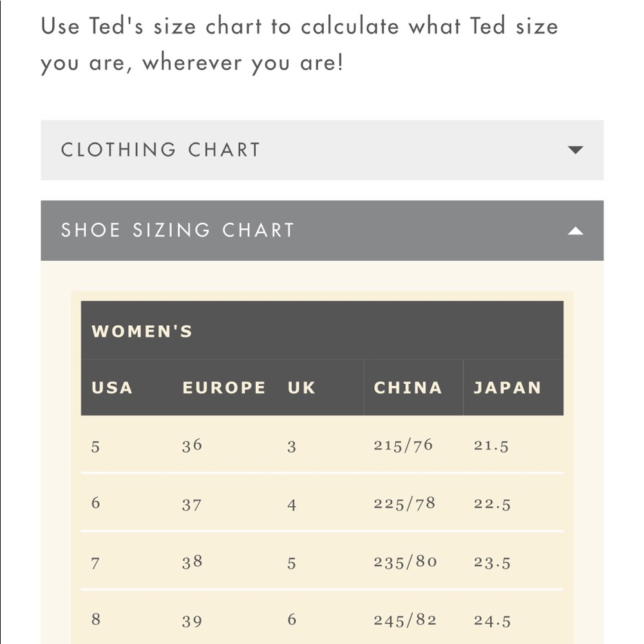Image resolution: width=644 pixels, height=644 pixels.
Task: Click China size 215/76 cell
Action: pos(403,445)
